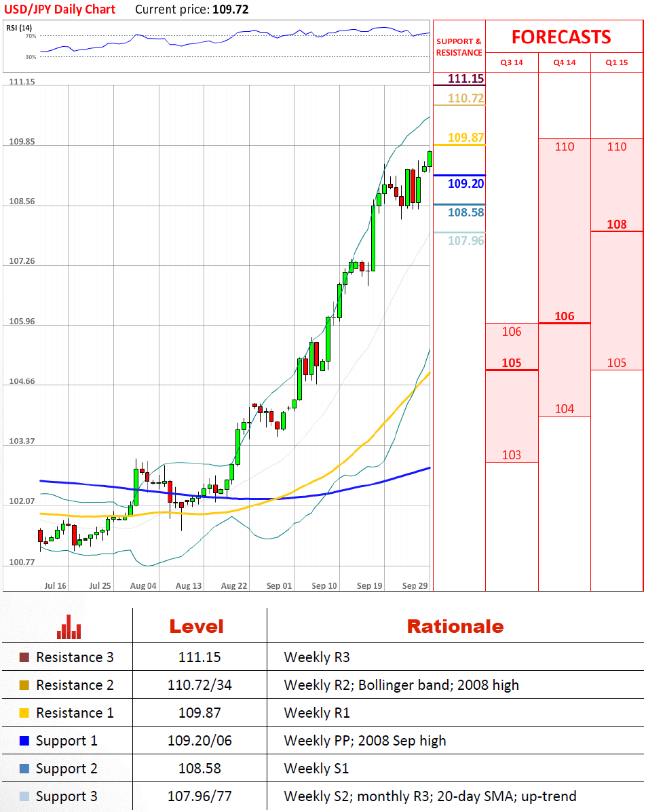646x812 pixels.
Task: Click the Level column header
Action: pos(196,627)
